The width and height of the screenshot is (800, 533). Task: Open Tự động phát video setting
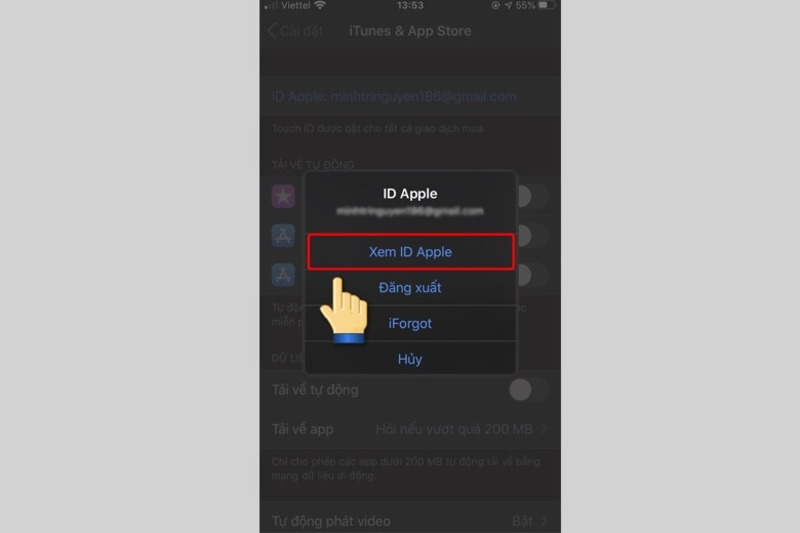click(410, 521)
